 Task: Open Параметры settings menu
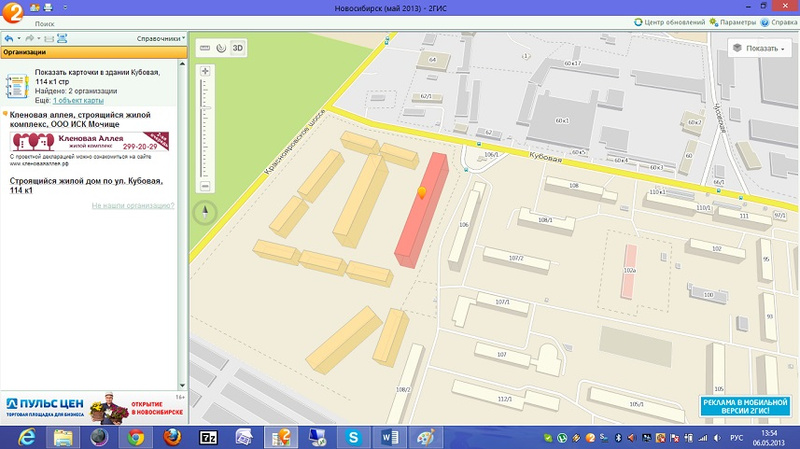click(736, 21)
